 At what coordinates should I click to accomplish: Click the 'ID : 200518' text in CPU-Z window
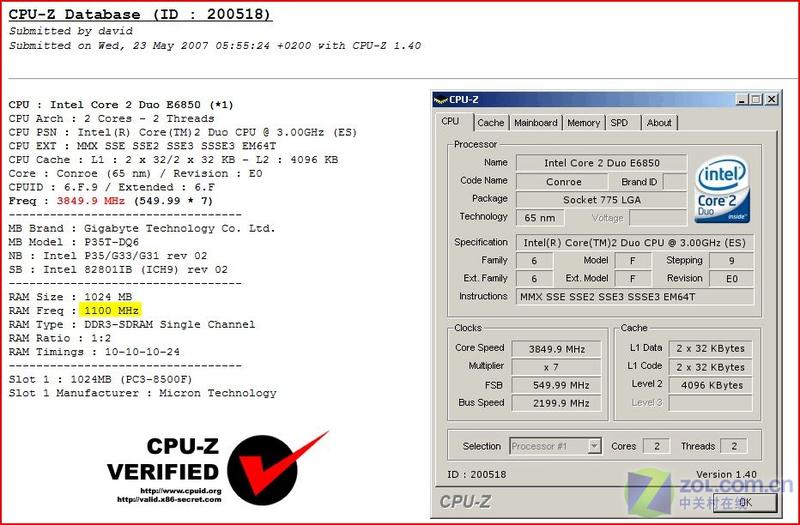477,474
